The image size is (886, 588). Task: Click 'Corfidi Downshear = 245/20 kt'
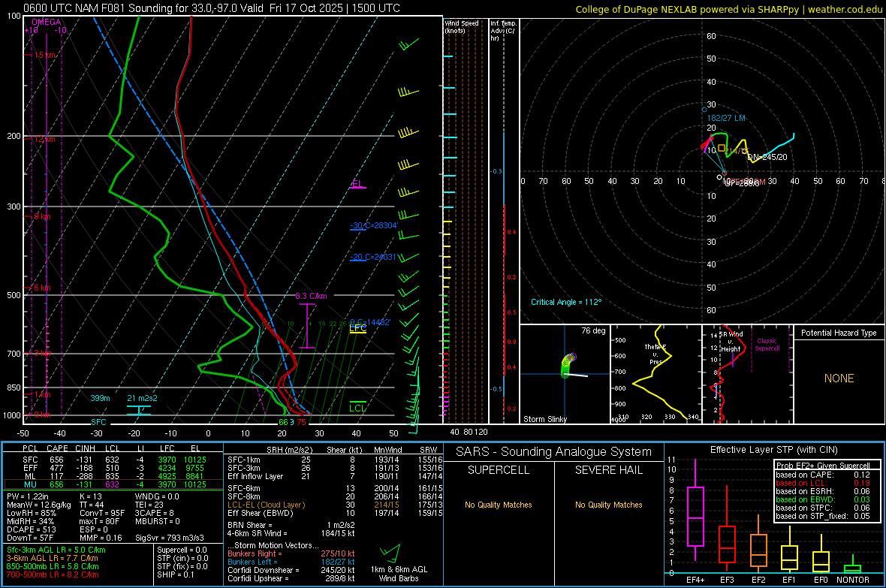point(291,570)
